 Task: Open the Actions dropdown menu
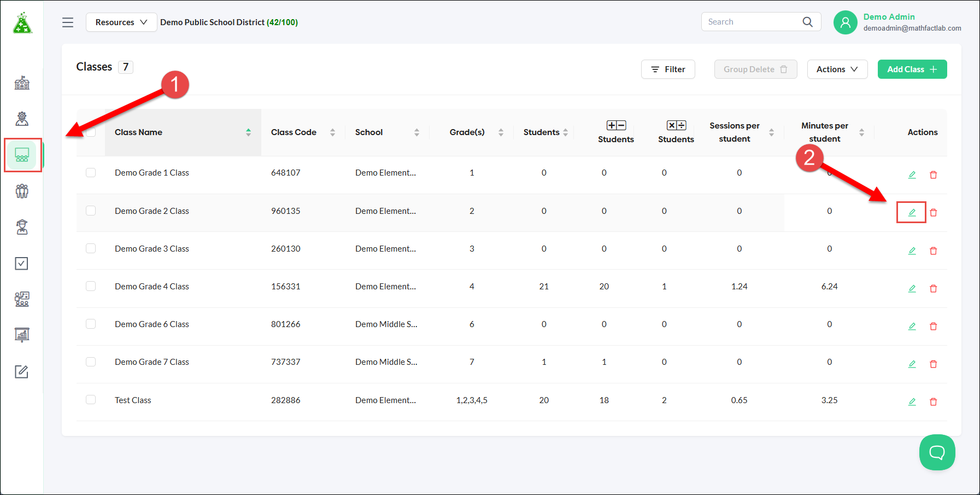click(837, 69)
